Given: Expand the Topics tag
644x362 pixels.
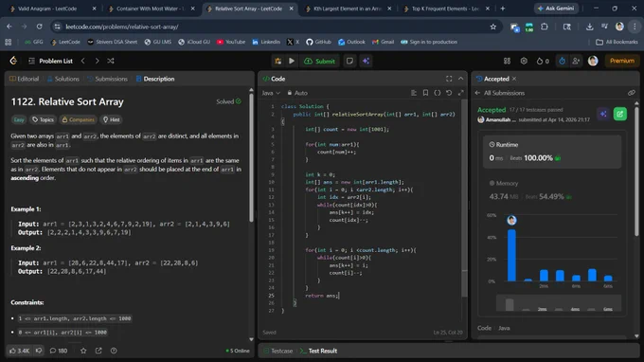Looking at the screenshot, I should tap(44, 119).
